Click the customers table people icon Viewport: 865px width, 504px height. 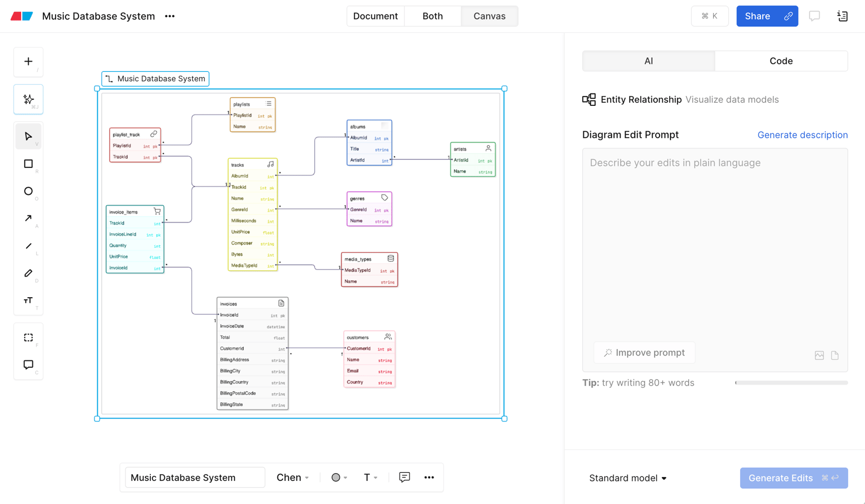(x=388, y=337)
